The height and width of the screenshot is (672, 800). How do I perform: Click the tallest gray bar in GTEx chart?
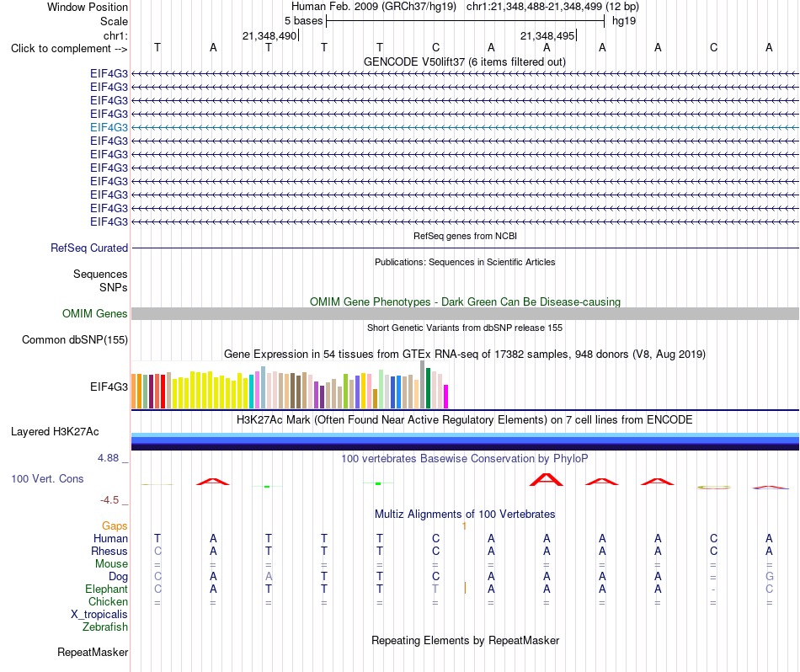423,384
